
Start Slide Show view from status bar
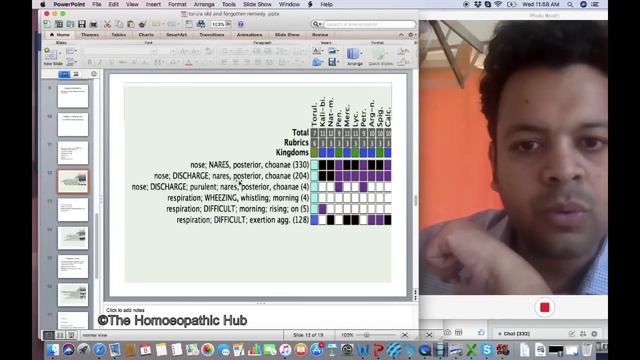tap(71, 335)
